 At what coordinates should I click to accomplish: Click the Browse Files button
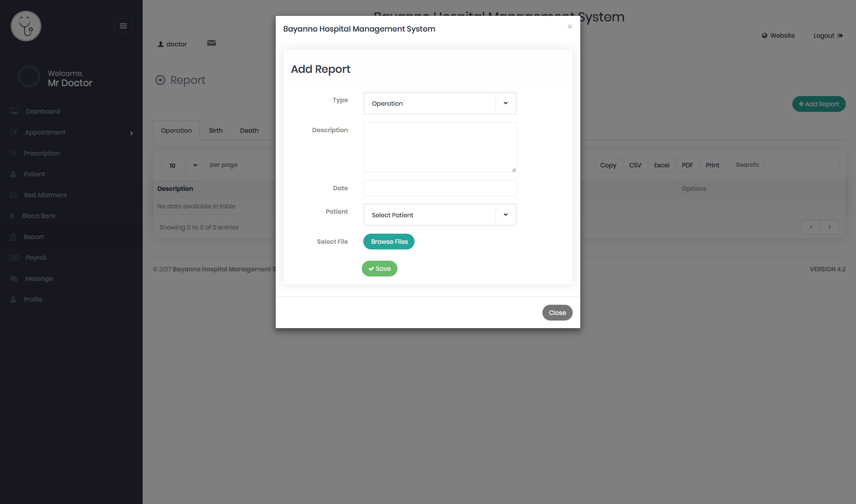tap(389, 241)
